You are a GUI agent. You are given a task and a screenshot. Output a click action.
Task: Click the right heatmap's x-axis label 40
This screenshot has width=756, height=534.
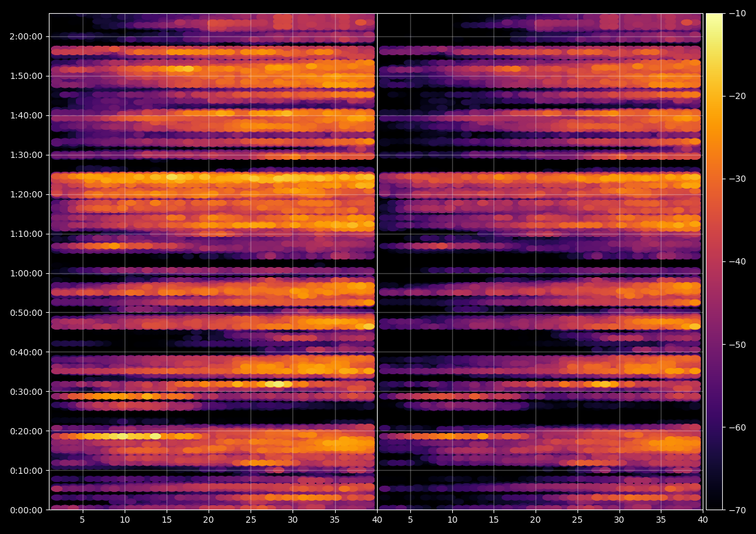tap(703, 520)
